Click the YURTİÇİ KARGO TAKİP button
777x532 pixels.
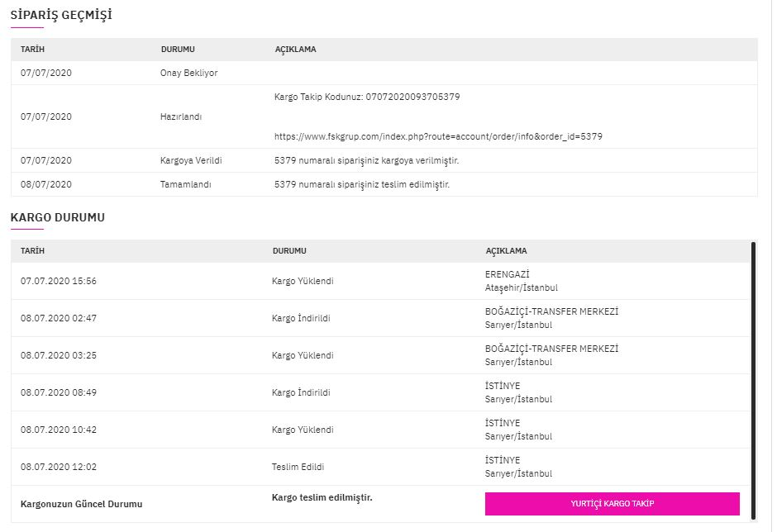(612, 504)
